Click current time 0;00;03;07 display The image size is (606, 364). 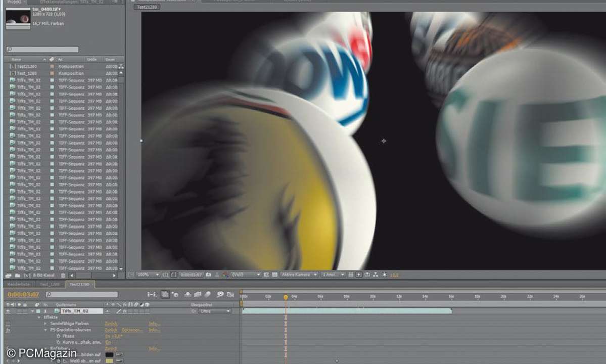coord(23,294)
